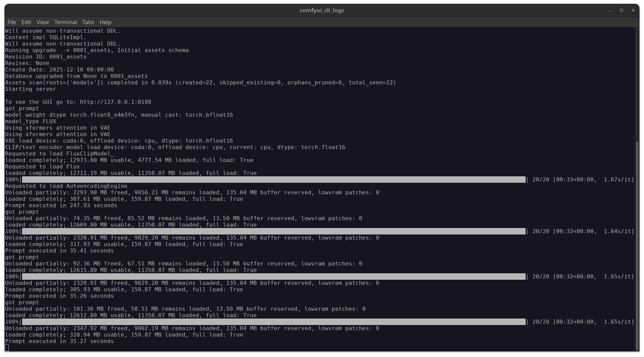The height and width of the screenshot is (357, 644).
Task: Maximize the comfyui_cli_logs window
Action: pyautogui.click(x=622, y=10)
